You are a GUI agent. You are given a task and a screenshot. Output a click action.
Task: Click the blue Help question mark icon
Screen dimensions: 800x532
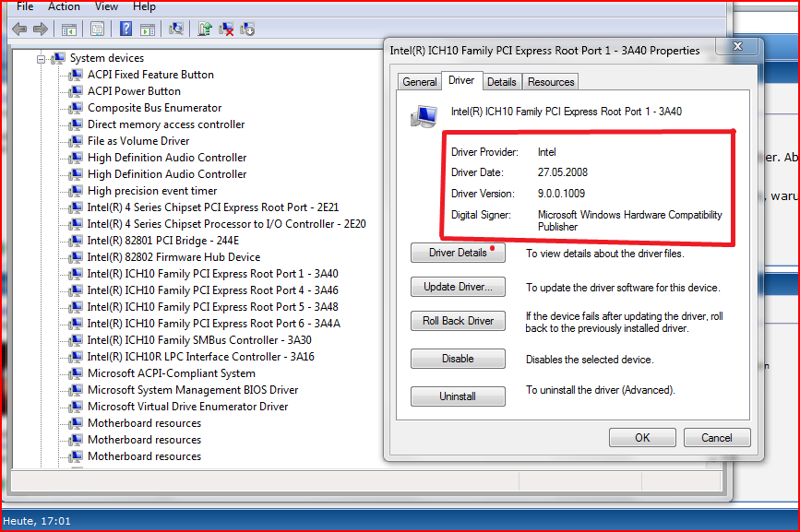(125, 30)
